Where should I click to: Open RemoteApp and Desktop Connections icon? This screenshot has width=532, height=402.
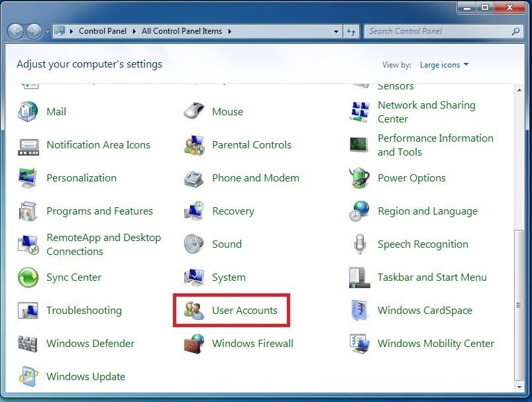[x=28, y=244]
